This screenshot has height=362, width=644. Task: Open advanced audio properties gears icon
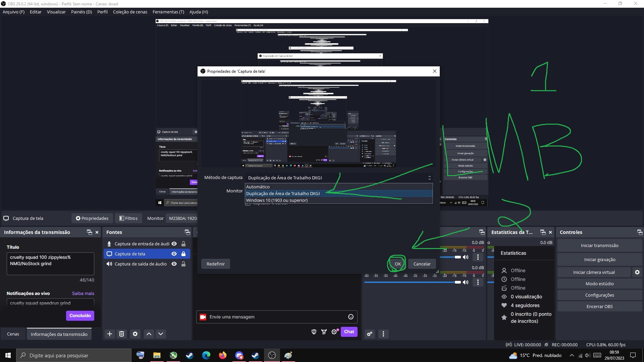370,334
